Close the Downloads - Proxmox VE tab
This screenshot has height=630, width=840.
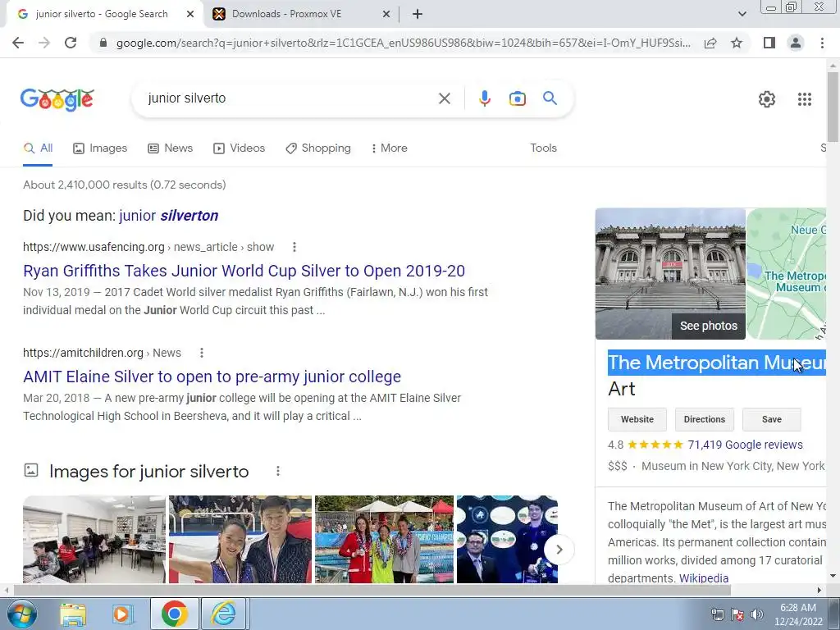tap(386, 14)
